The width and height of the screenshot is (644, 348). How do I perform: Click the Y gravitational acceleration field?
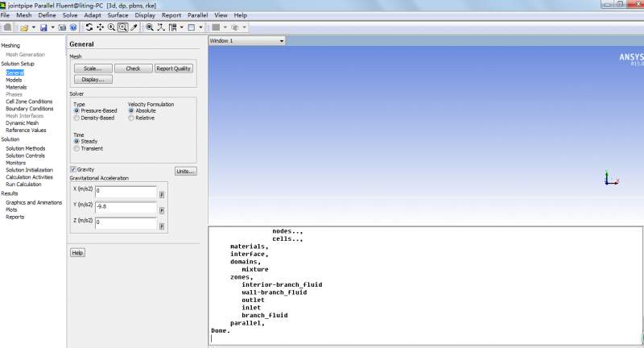[x=126, y=208]
